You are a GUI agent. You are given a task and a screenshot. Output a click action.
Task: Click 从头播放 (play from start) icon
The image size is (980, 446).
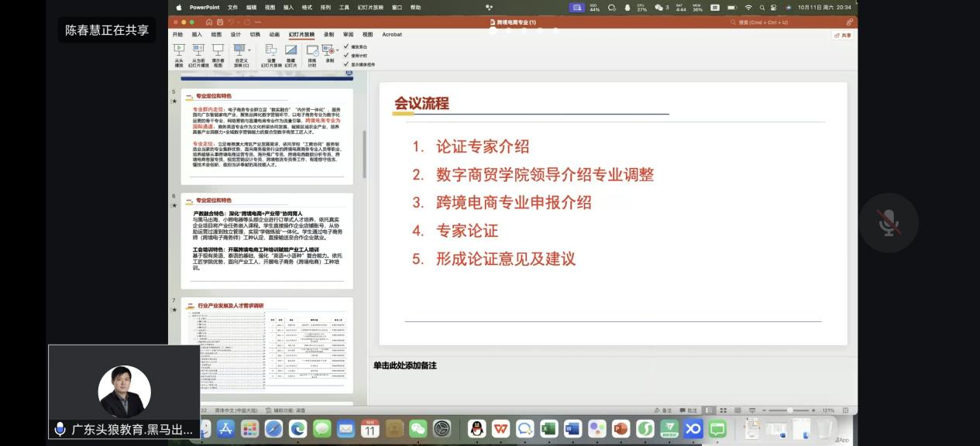179,50
